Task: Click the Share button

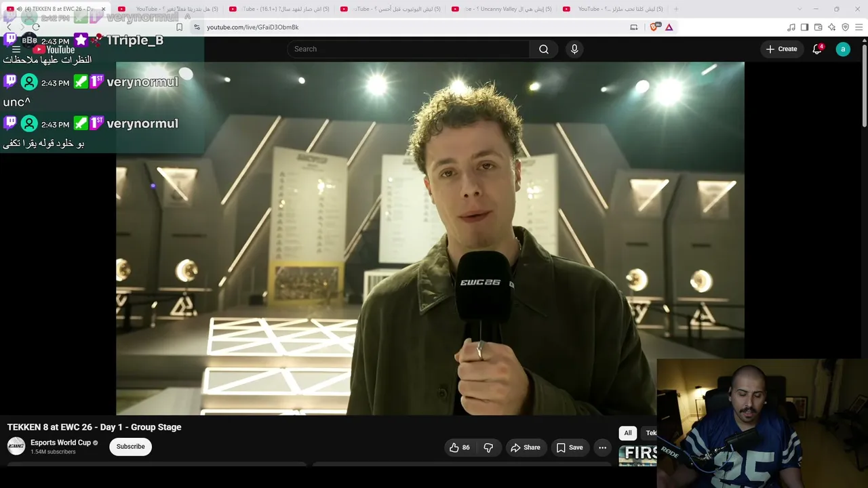Action: coord(526,447)
